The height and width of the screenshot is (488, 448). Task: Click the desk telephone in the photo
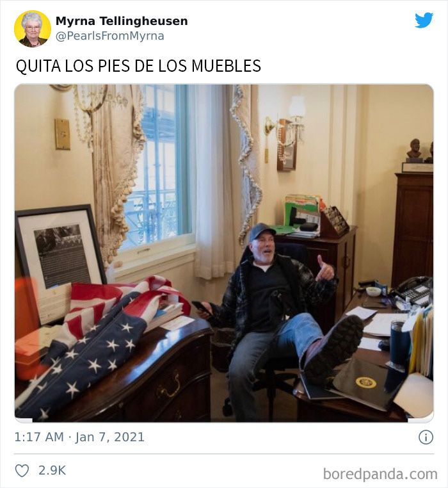tap(412, 292)
